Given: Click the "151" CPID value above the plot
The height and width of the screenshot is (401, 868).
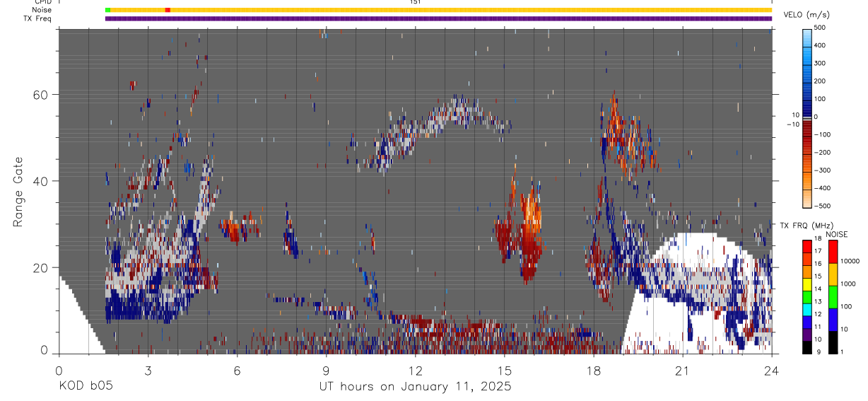Looking at the screenshot, I should 416,2.
